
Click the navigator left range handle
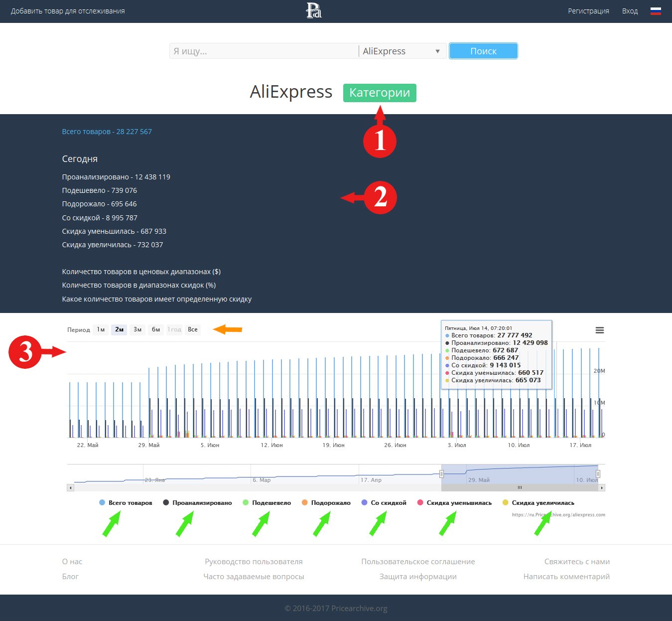pyautogui.click(x=441, y=474)
